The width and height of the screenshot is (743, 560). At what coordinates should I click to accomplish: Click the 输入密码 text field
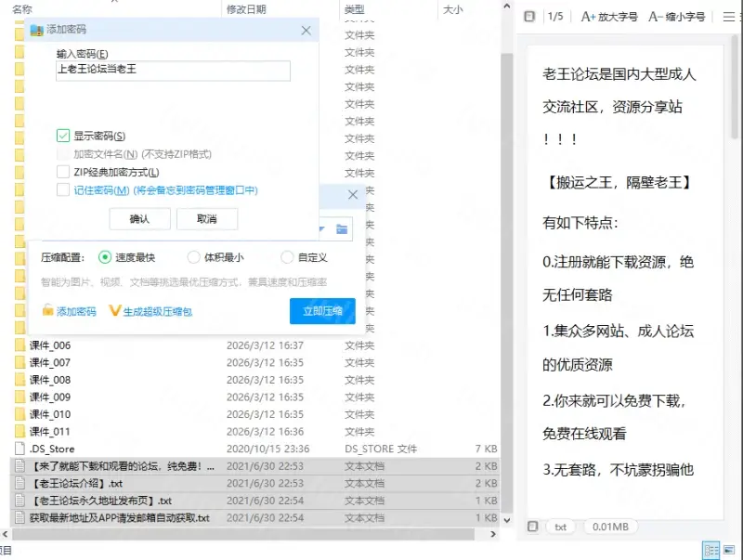[173, 71]
